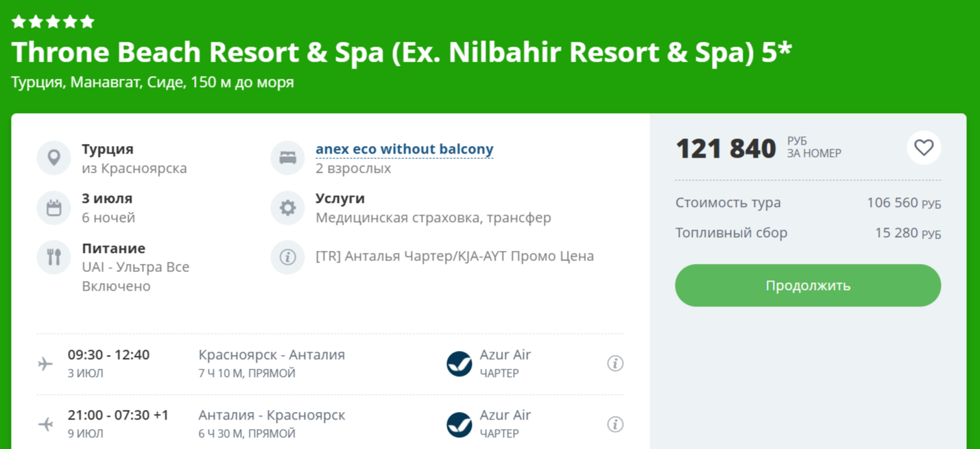Click the return flight airplane icon
This screenshot has width=980, height=449.
pyautogui.click(x=46, y=424)
